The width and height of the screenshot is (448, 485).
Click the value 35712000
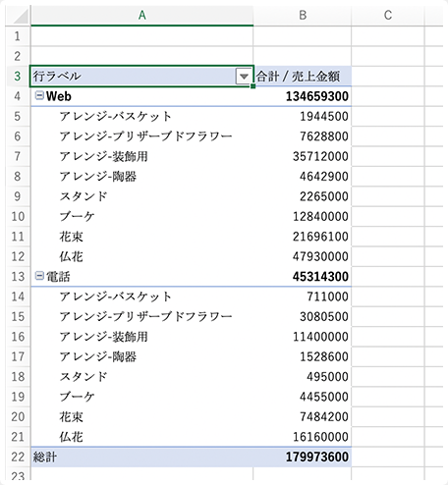point(320,156)
